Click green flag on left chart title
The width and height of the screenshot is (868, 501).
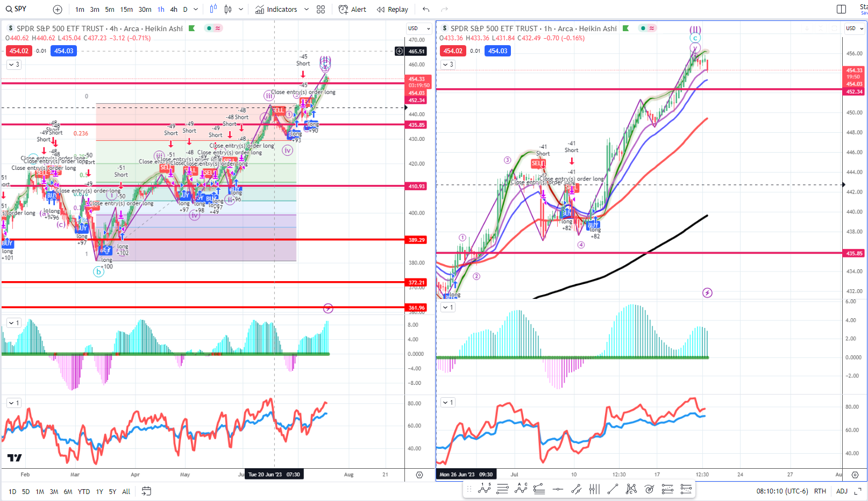[x=192, y=28]
